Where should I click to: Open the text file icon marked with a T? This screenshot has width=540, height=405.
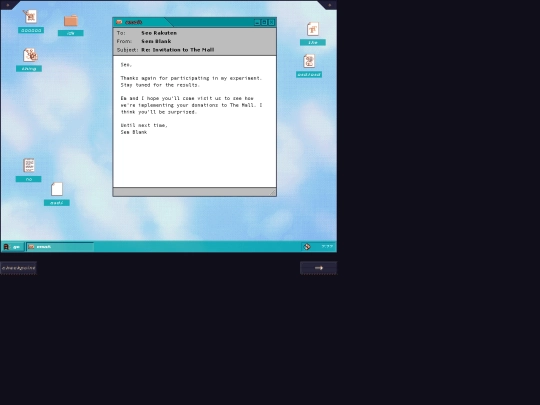(313, 29)
